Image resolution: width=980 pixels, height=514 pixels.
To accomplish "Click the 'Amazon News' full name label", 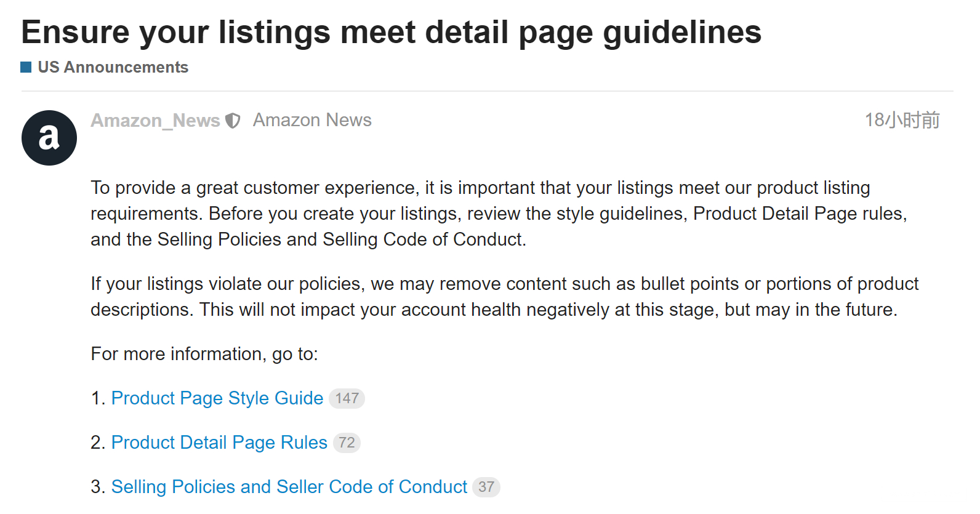I will click(x=312, y=120).
